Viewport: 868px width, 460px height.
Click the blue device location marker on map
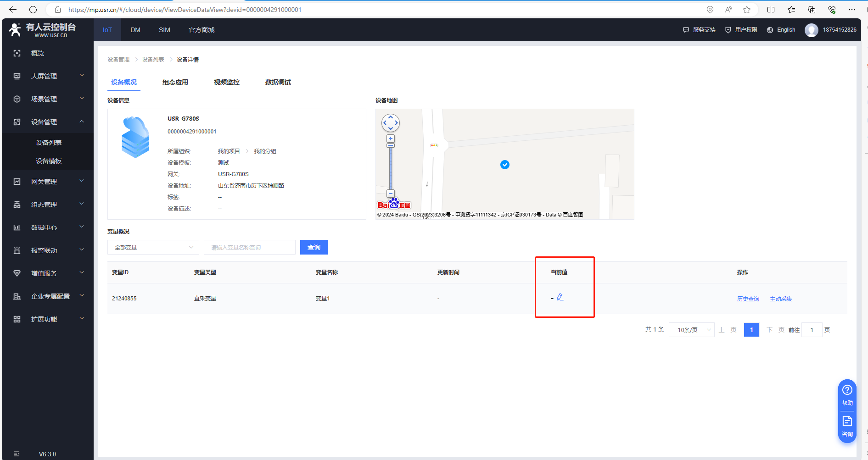click(504, 165)
